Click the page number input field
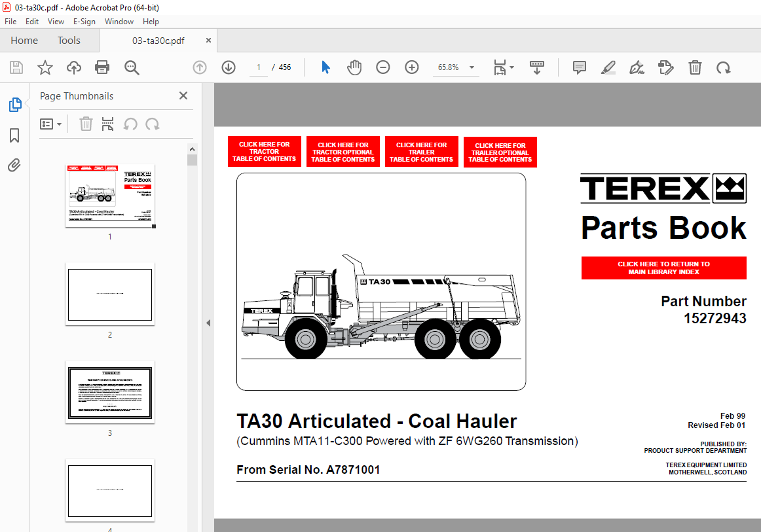Image resolution: width=761 pixels, height=532 pixels. (259, 67)
